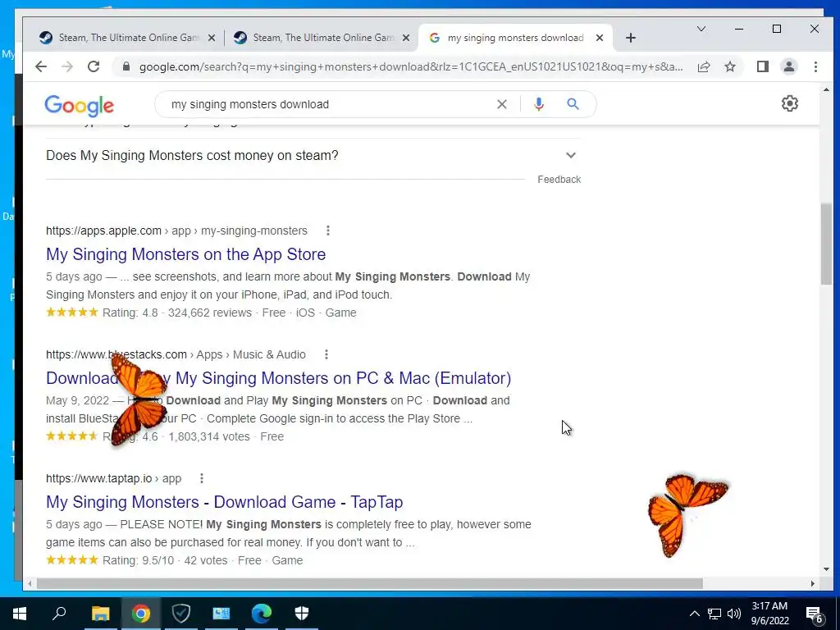Send Feedback on the questions box
840x630 pixels.
[x=559, y=180]
